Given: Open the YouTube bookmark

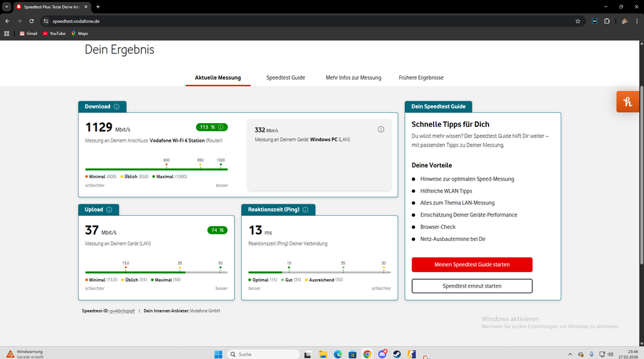Looking at the screenshot, I should pyautogui.click(x=54, y=34).
